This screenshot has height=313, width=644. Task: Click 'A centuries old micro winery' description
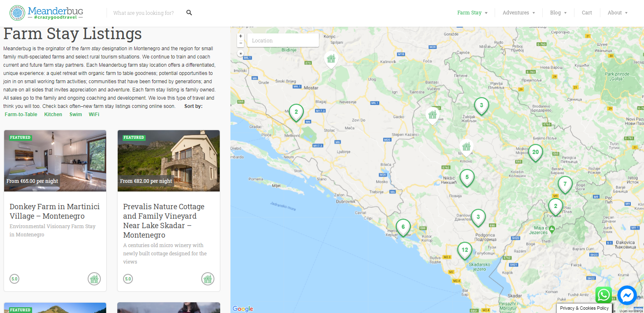[x=165, y=253]
